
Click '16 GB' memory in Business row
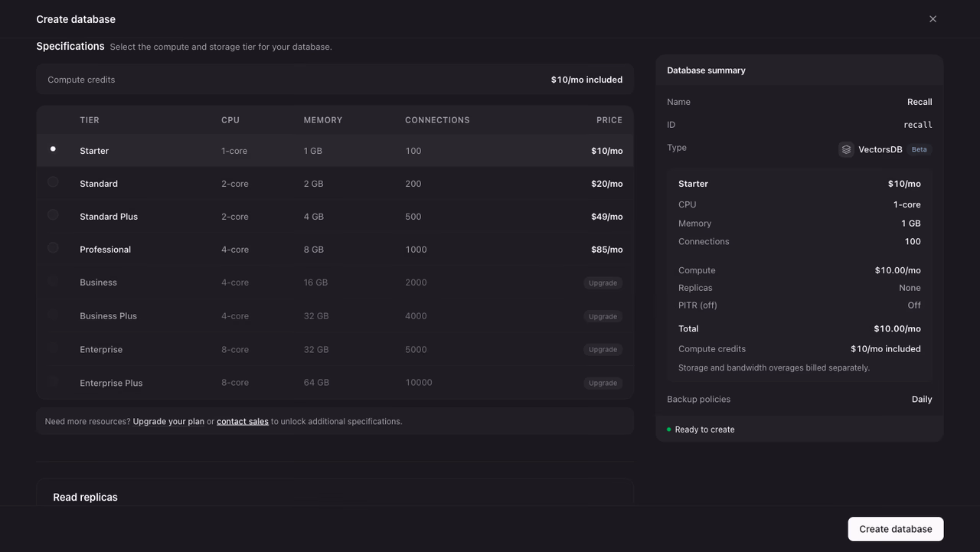[315, 283]
